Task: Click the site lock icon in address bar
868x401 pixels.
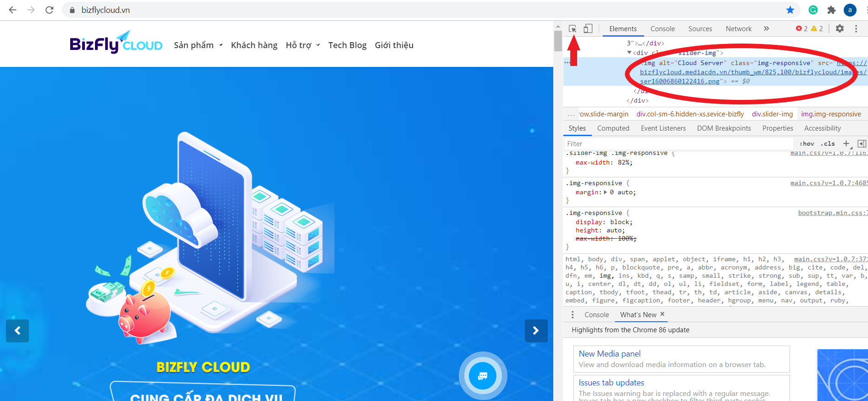Action: 72,10
